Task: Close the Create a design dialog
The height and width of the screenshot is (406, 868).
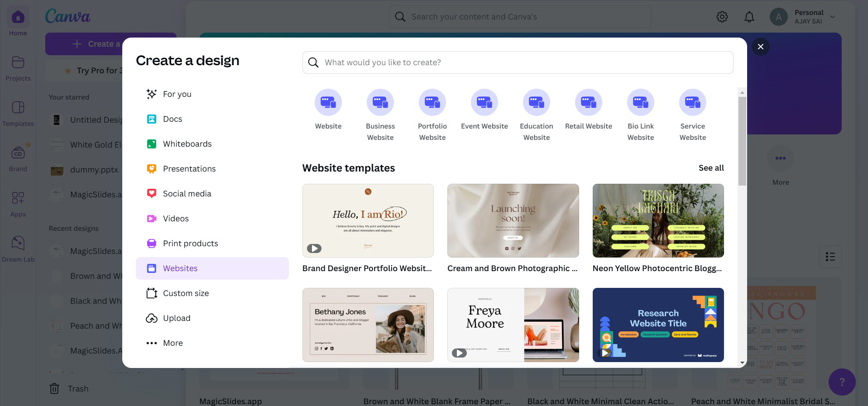Action: (x=761, y=47)
